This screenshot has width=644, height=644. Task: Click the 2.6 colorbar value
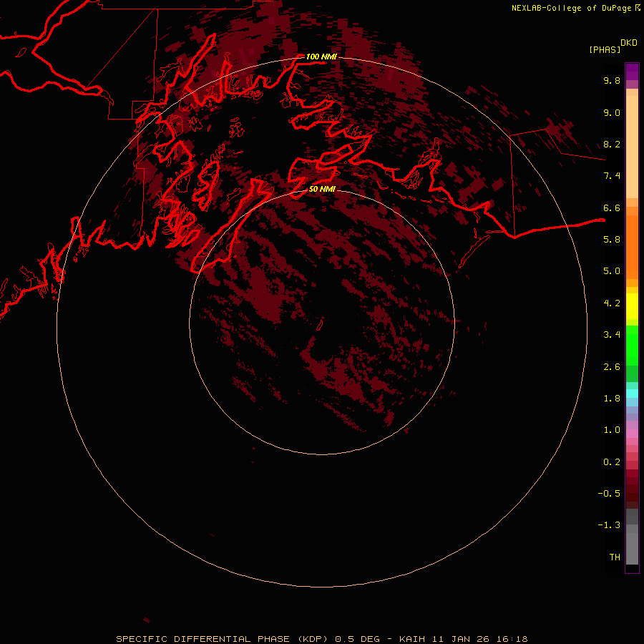coord(612,367)
